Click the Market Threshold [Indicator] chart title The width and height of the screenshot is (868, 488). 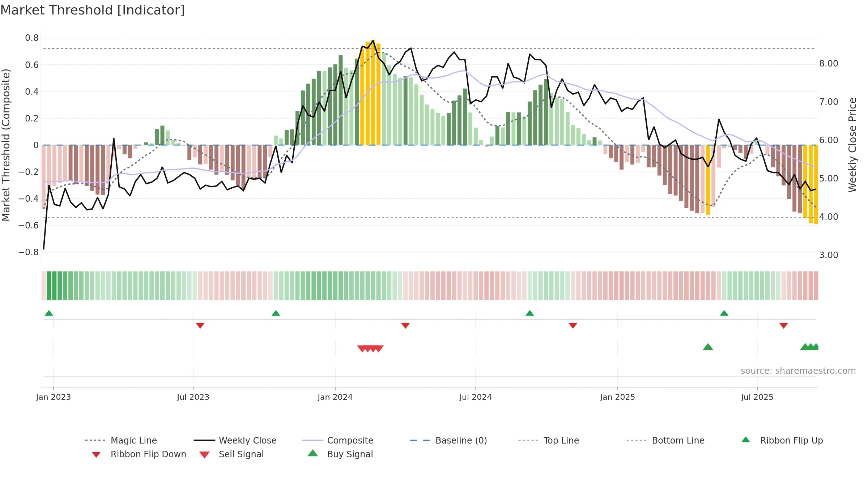93,10
